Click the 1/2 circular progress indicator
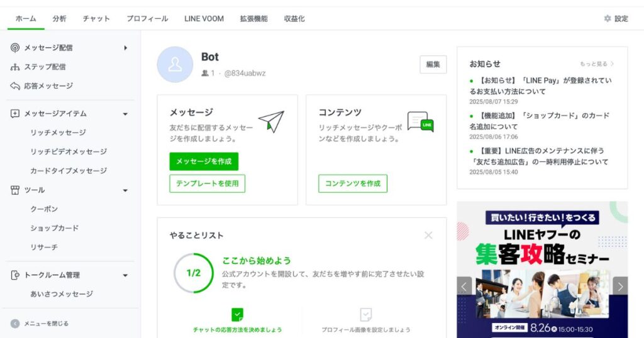The height and width of the screenshot is (338, 644). pyautogui.click(x=194, y=273)
